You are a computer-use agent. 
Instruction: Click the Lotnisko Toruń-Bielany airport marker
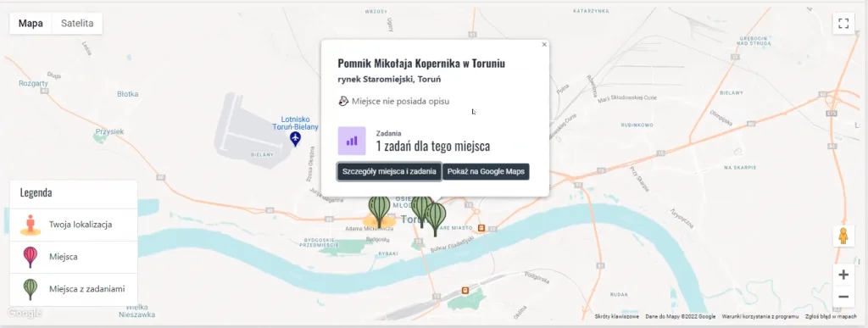coord(296,138)
